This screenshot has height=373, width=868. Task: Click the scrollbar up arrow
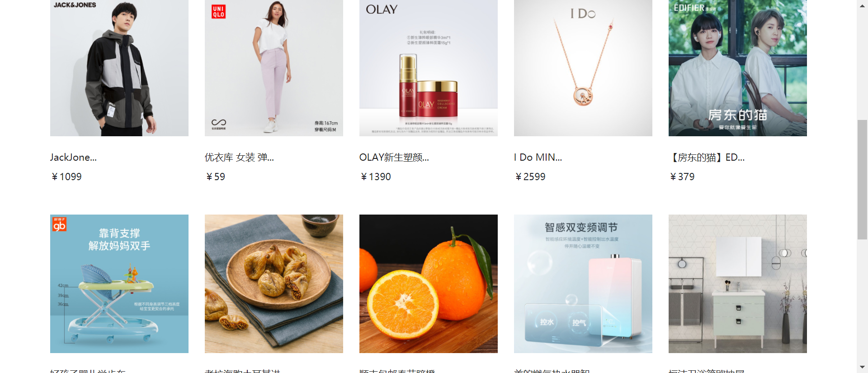[862, 5]
